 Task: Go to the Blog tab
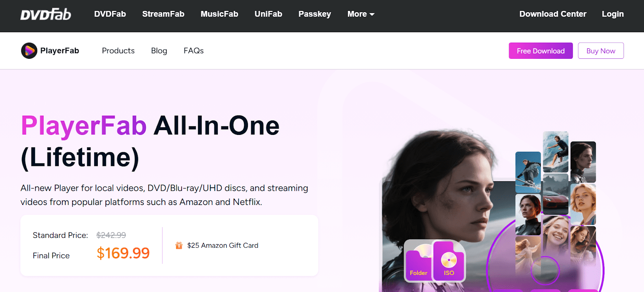[159, 51]
